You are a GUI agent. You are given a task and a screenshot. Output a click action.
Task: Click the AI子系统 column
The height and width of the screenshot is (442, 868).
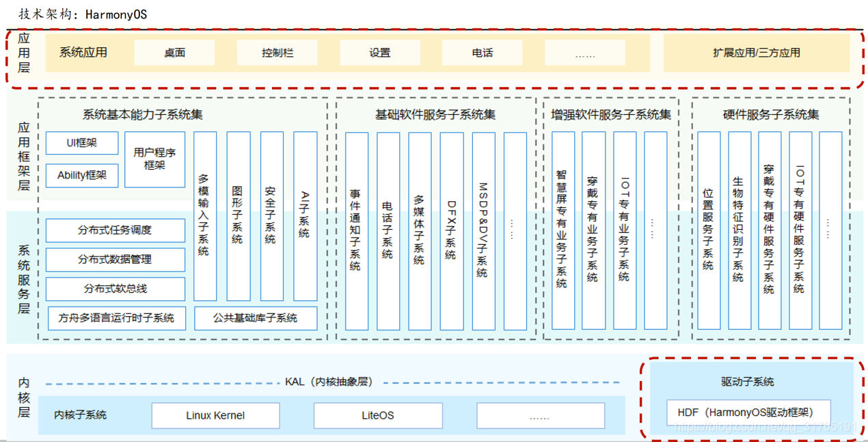point(305,216)
